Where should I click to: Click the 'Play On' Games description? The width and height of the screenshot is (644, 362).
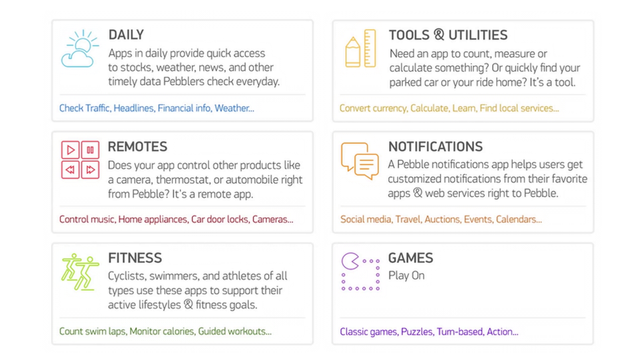[406, 276]
